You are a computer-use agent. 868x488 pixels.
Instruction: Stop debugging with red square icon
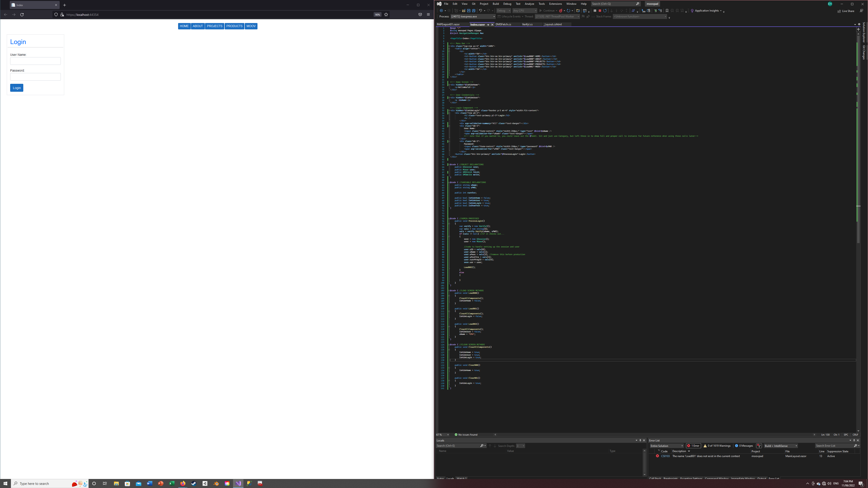[600, 11]
